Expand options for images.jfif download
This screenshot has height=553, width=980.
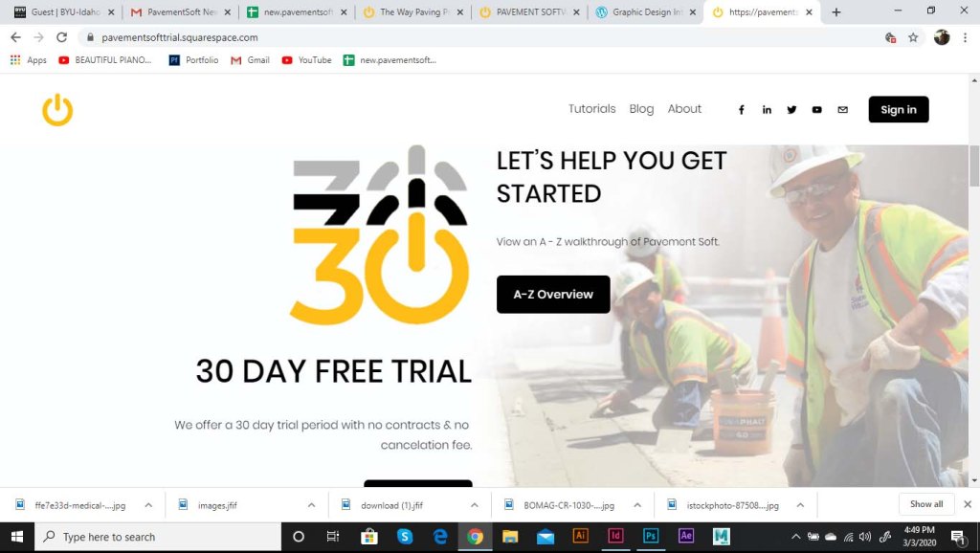[x=311, y=505]
